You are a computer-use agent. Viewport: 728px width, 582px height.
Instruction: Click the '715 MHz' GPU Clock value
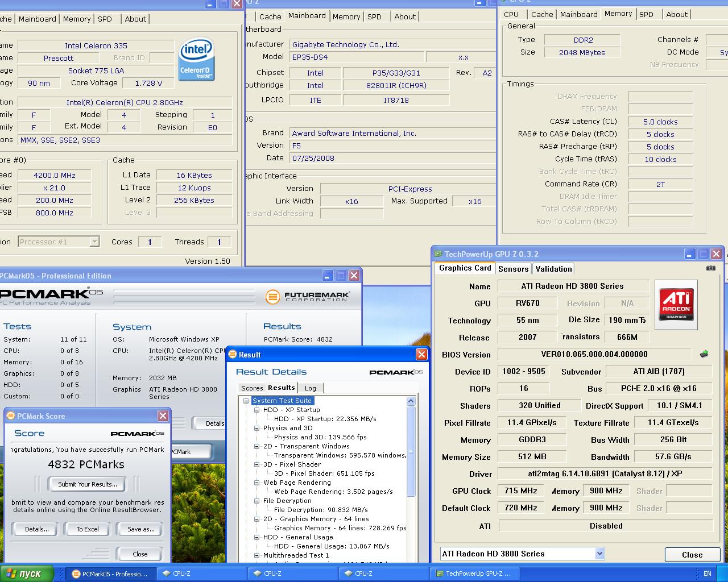(x=520, y=490)
